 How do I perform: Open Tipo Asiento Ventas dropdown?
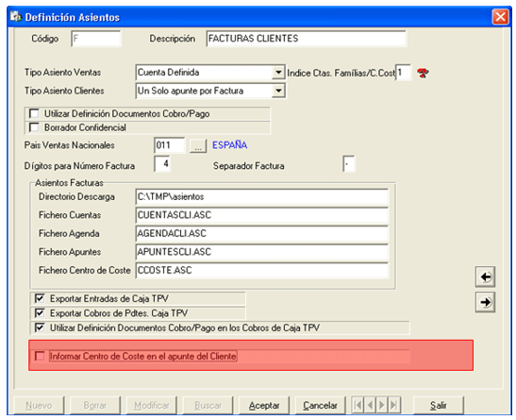pos(278,72)
